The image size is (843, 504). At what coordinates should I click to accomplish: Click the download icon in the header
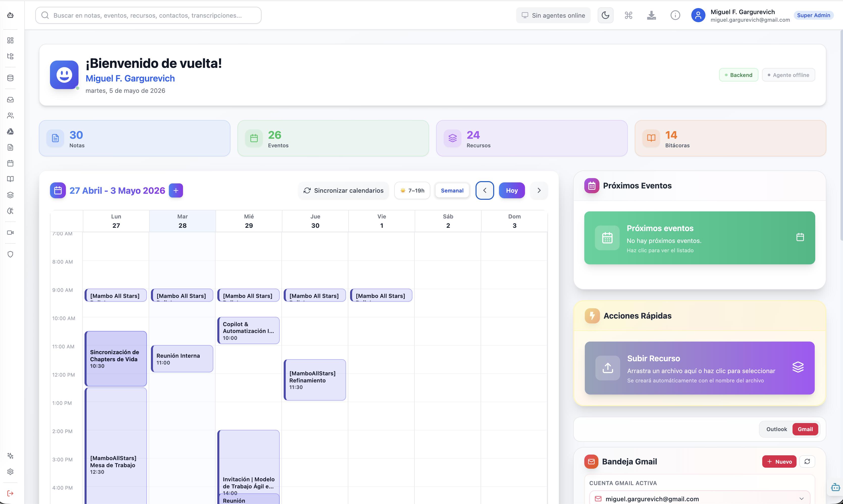point(651,15)
